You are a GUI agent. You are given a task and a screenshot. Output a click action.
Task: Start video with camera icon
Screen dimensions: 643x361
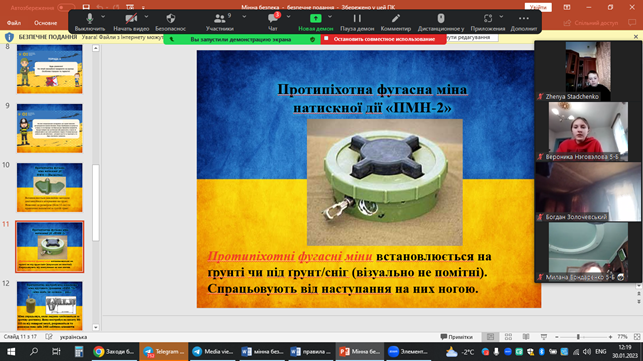[131, 22]
